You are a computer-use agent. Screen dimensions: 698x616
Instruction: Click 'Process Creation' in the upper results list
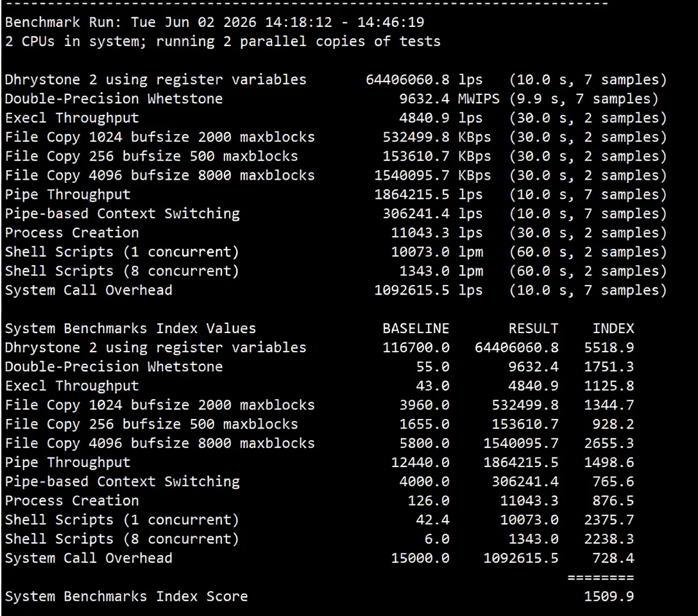pos(72,233)
